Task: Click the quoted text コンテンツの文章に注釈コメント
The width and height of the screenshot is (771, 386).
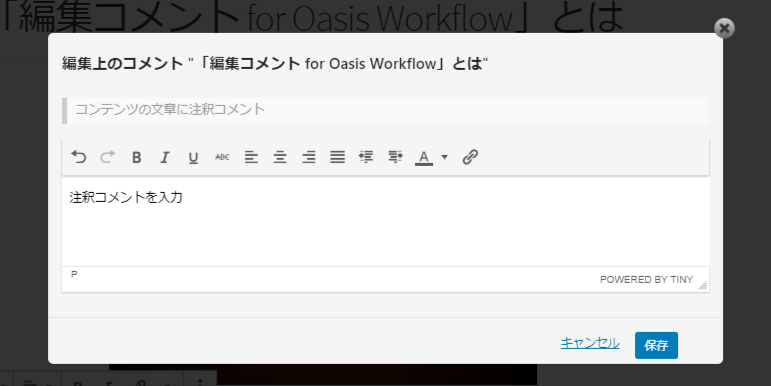Action: point(170,109)
